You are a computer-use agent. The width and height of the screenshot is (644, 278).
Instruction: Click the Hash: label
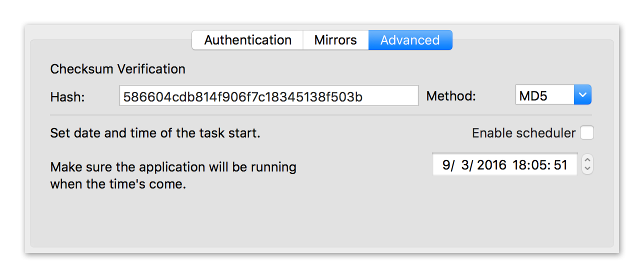(x=67, y=96)
